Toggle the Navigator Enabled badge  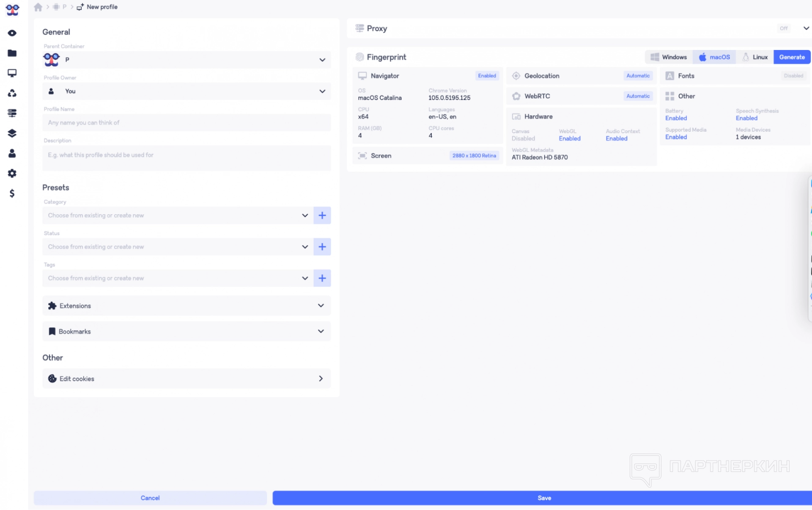(x=487, y=76)
